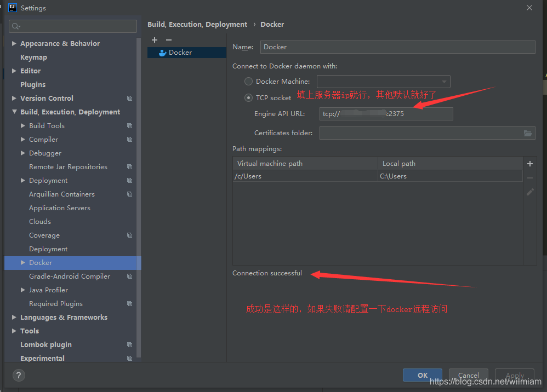
Task: Open Keymap settings page
Action: [x=33, y=57]
